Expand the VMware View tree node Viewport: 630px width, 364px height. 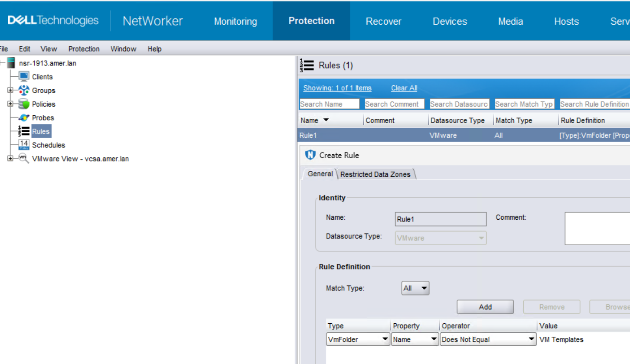coord(10,159)
